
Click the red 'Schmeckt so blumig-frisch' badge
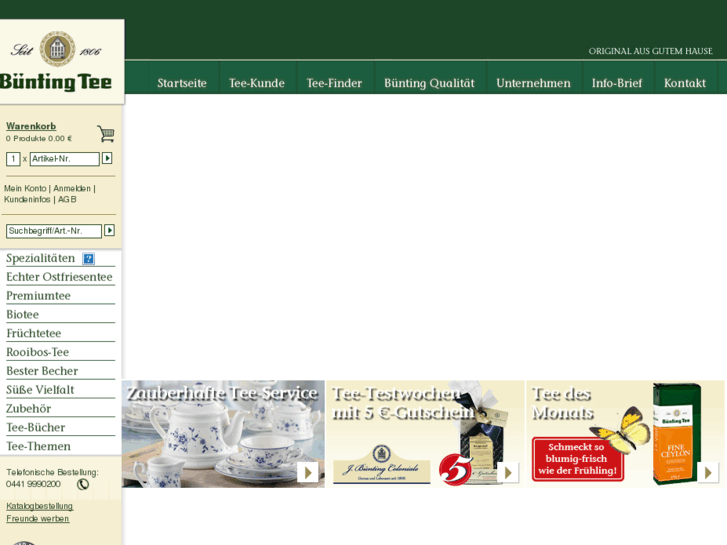point(577,459)
